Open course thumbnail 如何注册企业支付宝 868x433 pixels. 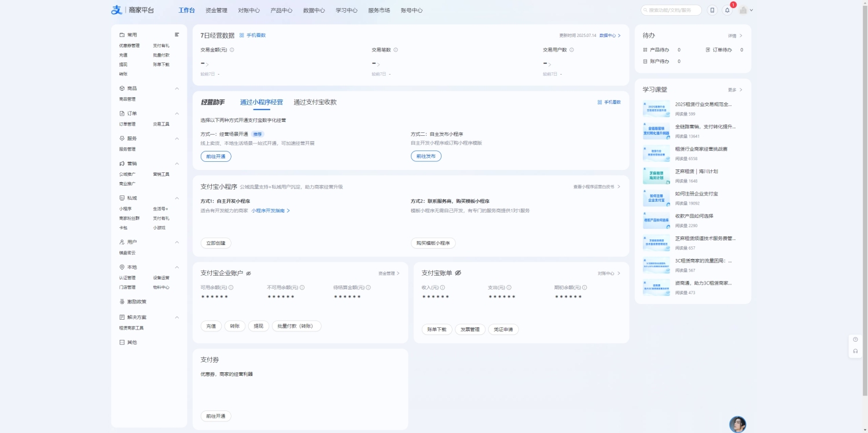tap(656, 198)
